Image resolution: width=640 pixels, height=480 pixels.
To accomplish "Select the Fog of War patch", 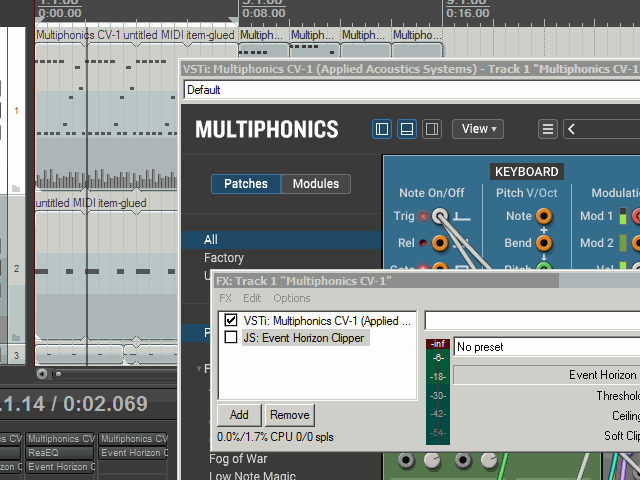I will [x=238, y=459].
